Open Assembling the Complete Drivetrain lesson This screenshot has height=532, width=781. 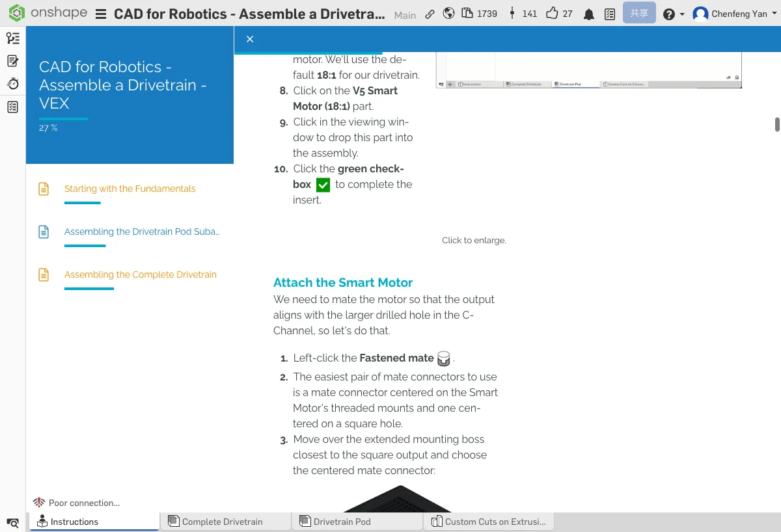tap(140, 274)
